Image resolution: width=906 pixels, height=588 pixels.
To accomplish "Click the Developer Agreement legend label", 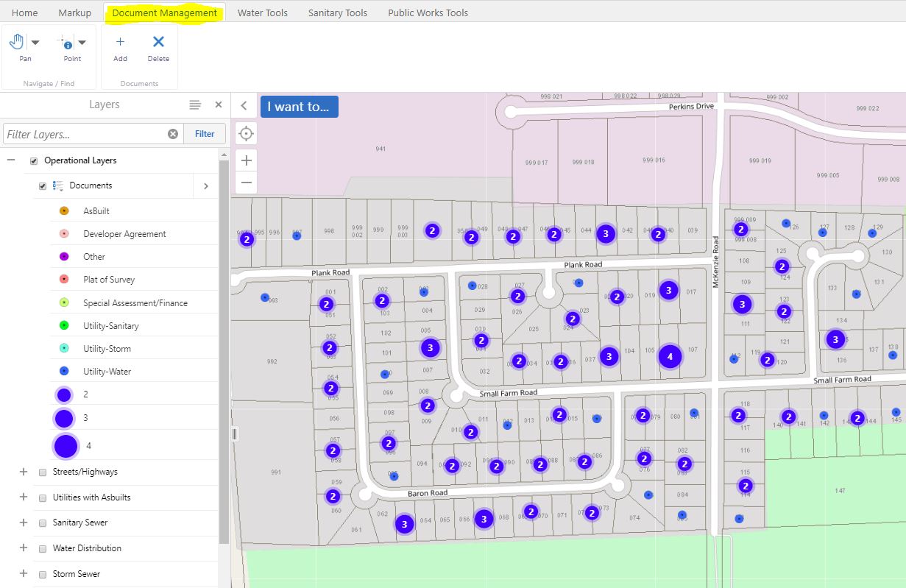I will coord(124,234).
